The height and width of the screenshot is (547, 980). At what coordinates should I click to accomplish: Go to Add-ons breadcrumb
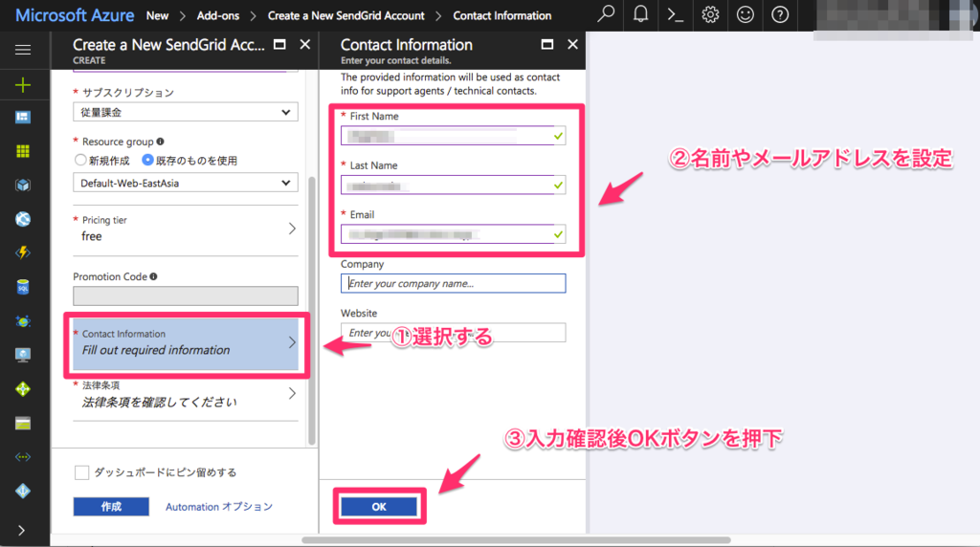[x=218, y=15]
